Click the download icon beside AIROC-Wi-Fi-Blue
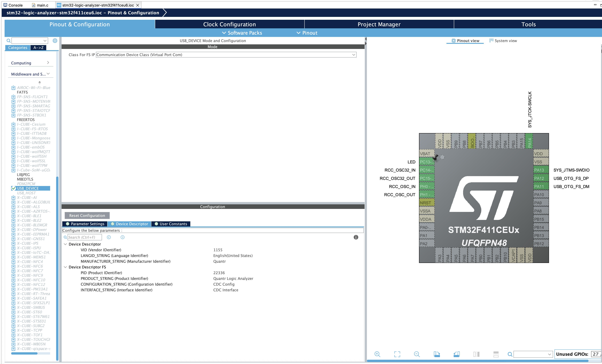602x364 pixels. click(13, 88)
